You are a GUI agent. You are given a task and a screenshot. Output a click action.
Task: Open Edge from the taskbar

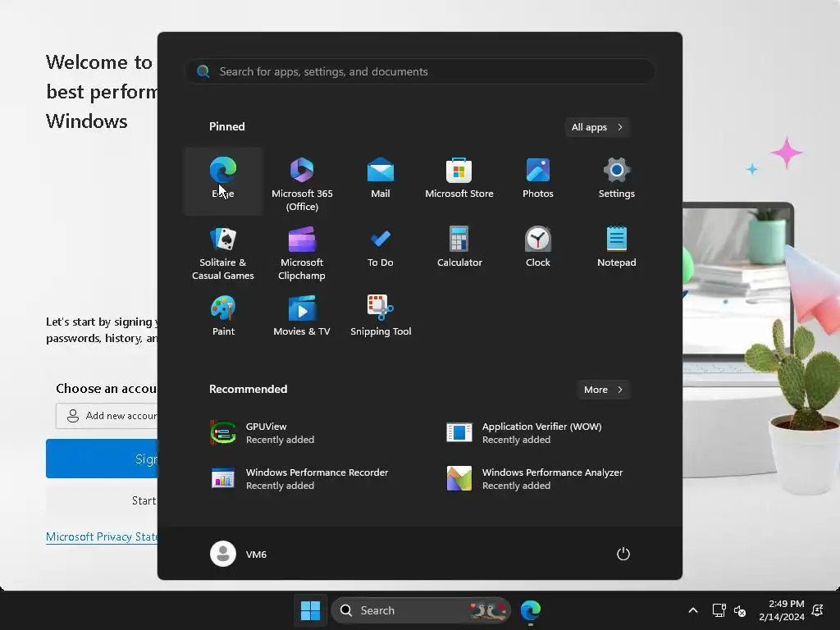point(531,610)
